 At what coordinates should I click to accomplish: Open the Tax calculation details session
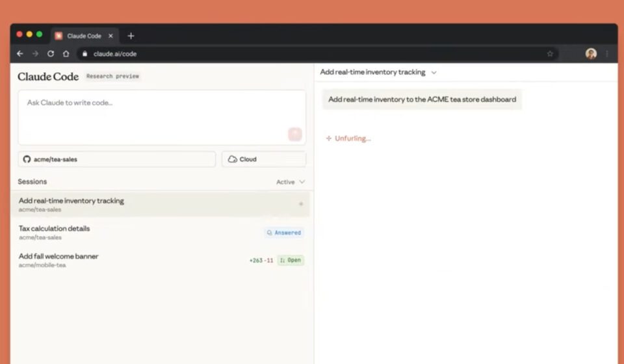click(x=160, y=232)
